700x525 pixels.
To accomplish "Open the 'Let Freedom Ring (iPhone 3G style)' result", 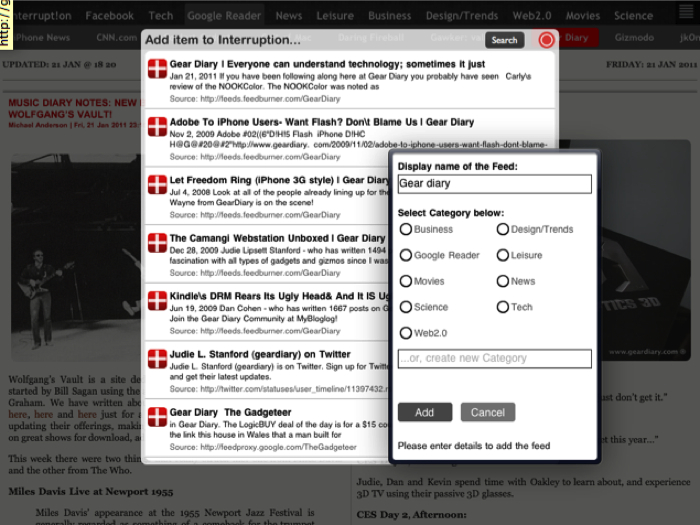I will pyautogui.click(x=279, y=180).
